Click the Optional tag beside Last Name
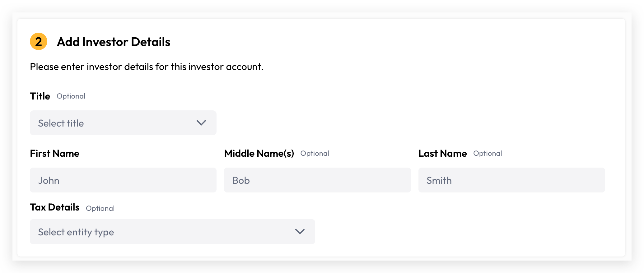The image size is (644, 273). point(488,154)
